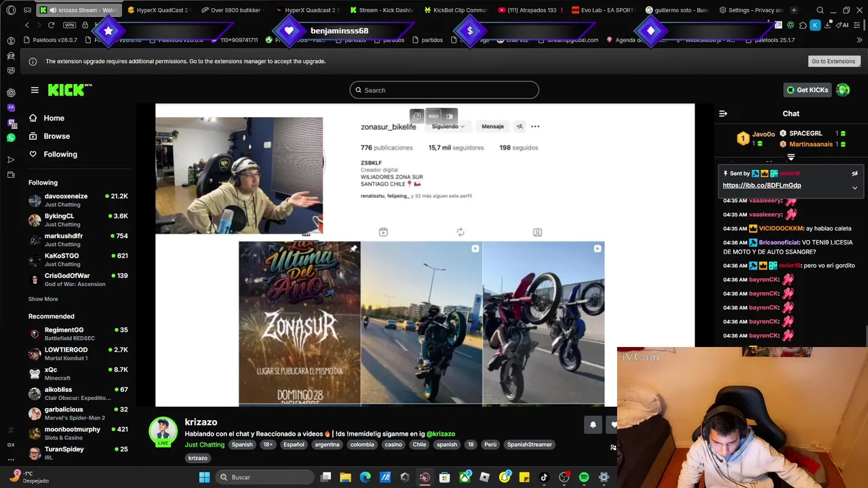The image size is (868, 488).
Task: Open Windows Start menu
Action: [x=204, y=477]
